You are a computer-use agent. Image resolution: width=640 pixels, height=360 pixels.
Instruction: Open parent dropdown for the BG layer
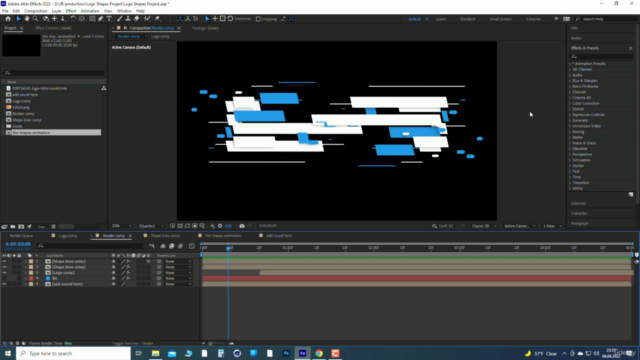(x=178, y=278)
